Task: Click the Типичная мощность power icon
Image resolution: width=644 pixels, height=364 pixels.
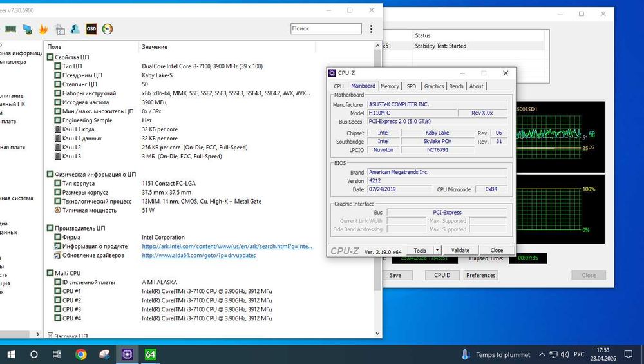Action: (58, 211)
